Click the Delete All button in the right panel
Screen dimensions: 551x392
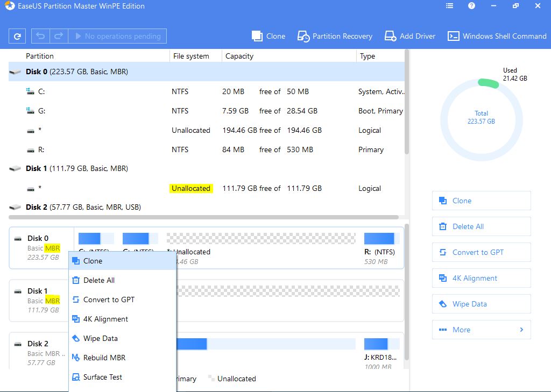(x=481, y=226)
